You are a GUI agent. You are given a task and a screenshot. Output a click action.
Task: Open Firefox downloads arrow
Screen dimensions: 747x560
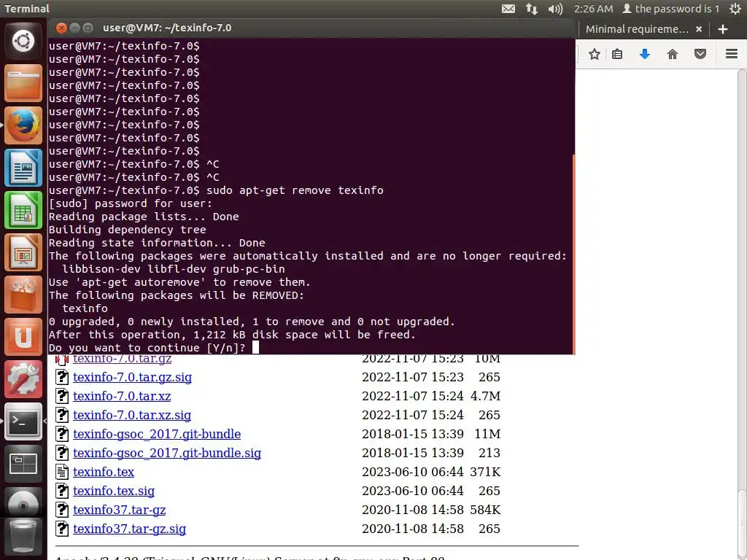pos(645,54)
